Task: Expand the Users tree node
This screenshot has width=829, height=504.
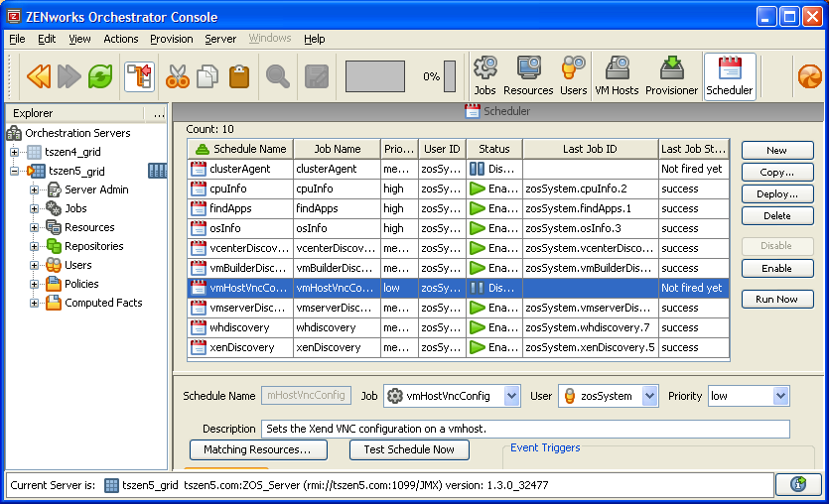Action: pos(34,265)
